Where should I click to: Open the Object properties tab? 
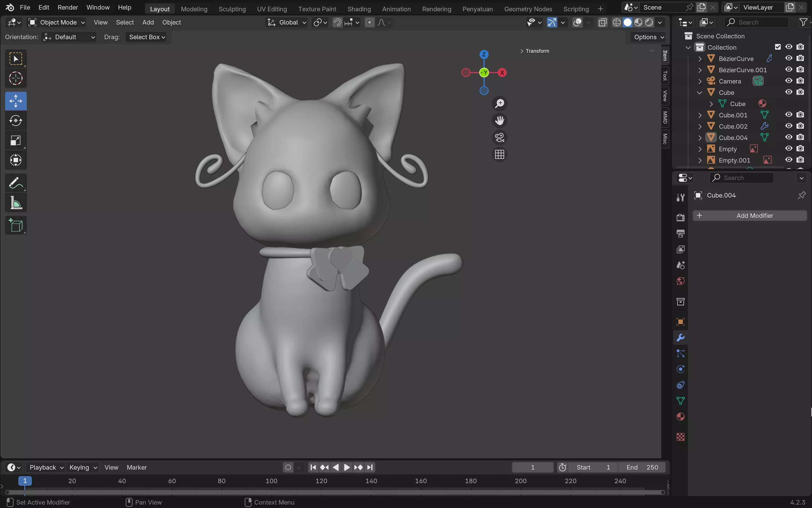pos(680,321)
